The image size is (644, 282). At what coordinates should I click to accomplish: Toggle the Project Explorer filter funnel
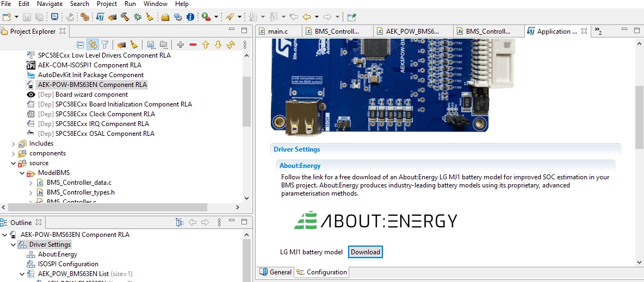point(105,45)
